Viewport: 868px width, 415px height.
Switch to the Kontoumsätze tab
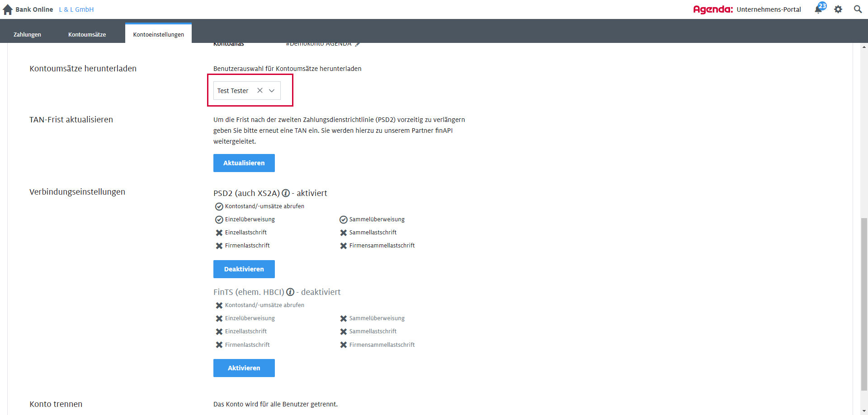(x=87, y=34)
